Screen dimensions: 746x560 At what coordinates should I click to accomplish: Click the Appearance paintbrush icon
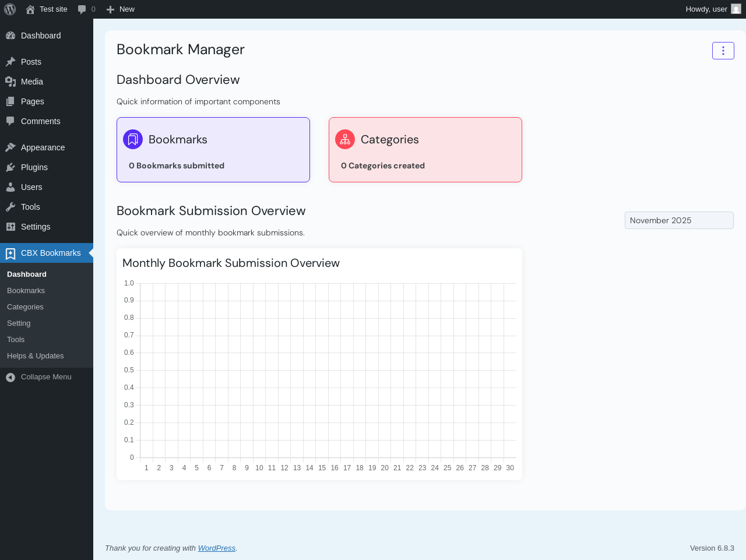pos(10,147)
